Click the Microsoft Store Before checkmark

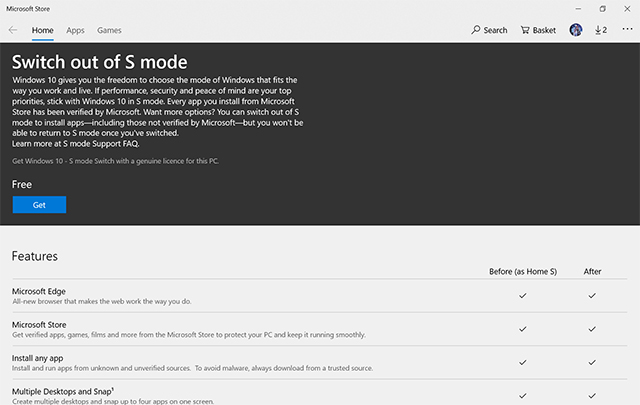point(523,329)
